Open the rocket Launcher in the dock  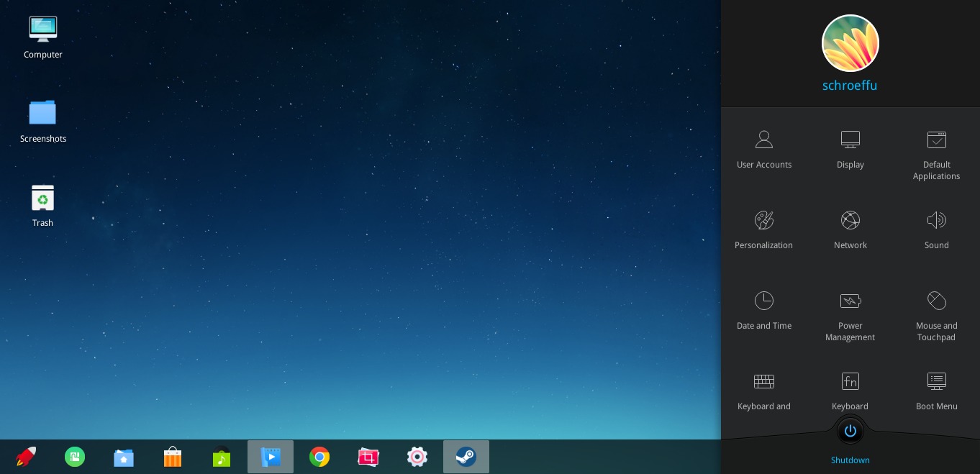pos(26,457)
